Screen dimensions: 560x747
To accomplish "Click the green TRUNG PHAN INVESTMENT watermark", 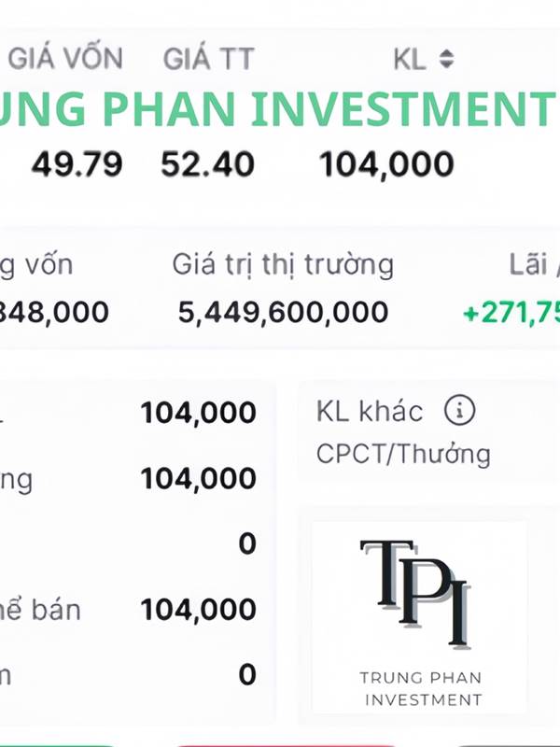I will tap(280, 110).
